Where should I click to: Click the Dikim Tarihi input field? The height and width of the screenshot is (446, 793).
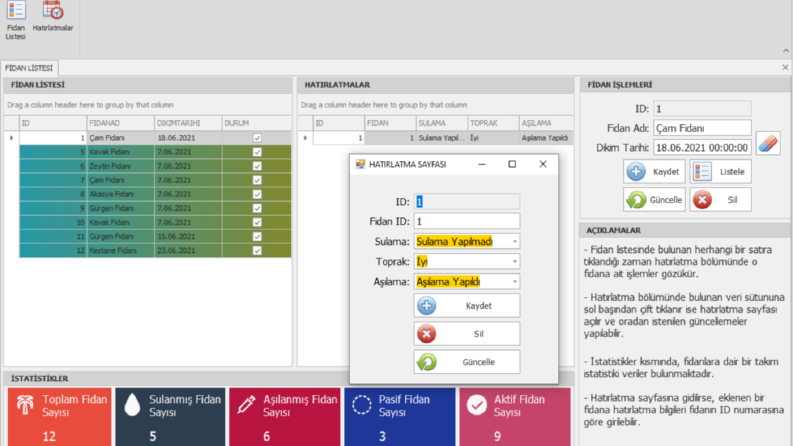click(702, 148)
